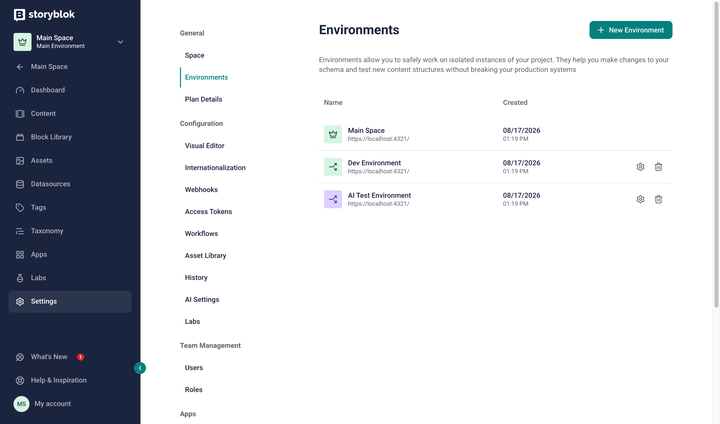Open Apps grid icon
This screenshot has width=720, height=424.
coord(20,254)
